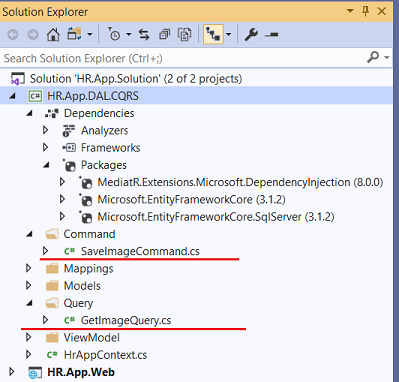The height and width of the screenshot is (382, 399).
Task: Open the Window Position dropdown arrow
Action: (350, 11)
